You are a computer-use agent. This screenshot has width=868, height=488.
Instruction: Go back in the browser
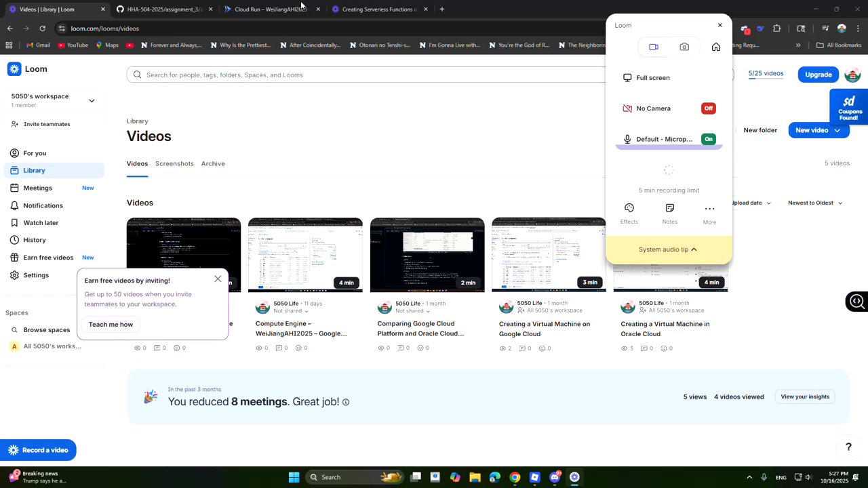[x=10, y=28]
